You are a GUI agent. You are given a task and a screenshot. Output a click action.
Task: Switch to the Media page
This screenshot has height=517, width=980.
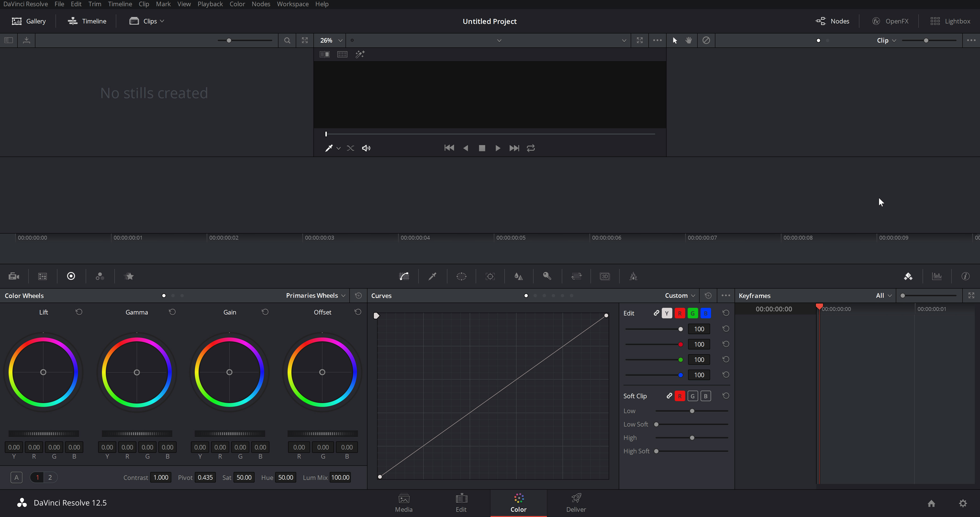click(x=404, y=503)
